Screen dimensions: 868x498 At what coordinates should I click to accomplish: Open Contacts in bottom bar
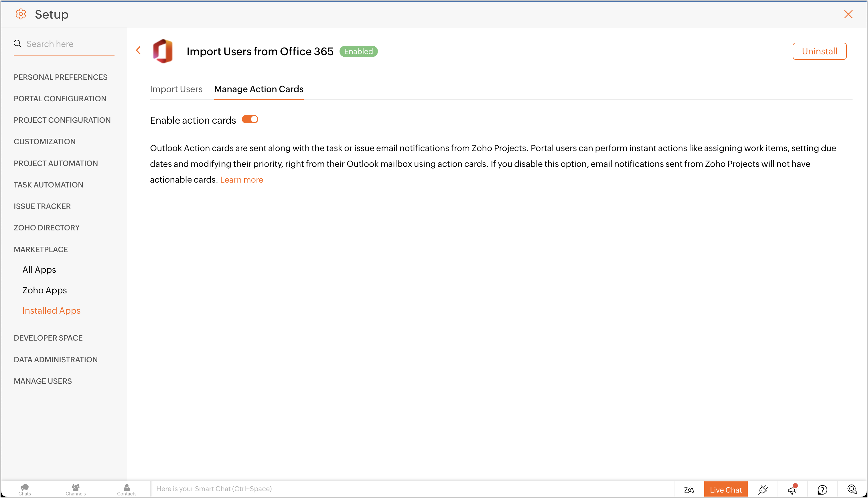pyautogui.click(x=127, y=489)
